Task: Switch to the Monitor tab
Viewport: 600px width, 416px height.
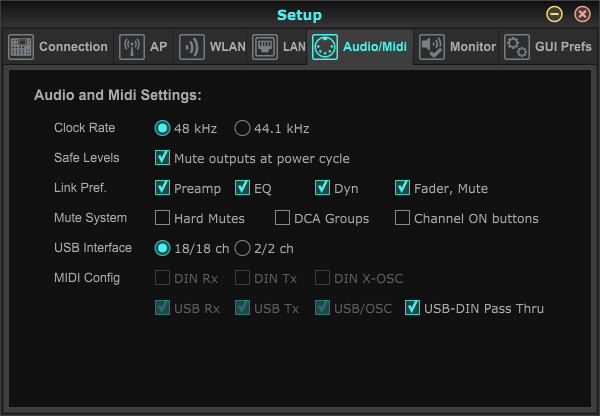Action: click(x=456, y=47)
